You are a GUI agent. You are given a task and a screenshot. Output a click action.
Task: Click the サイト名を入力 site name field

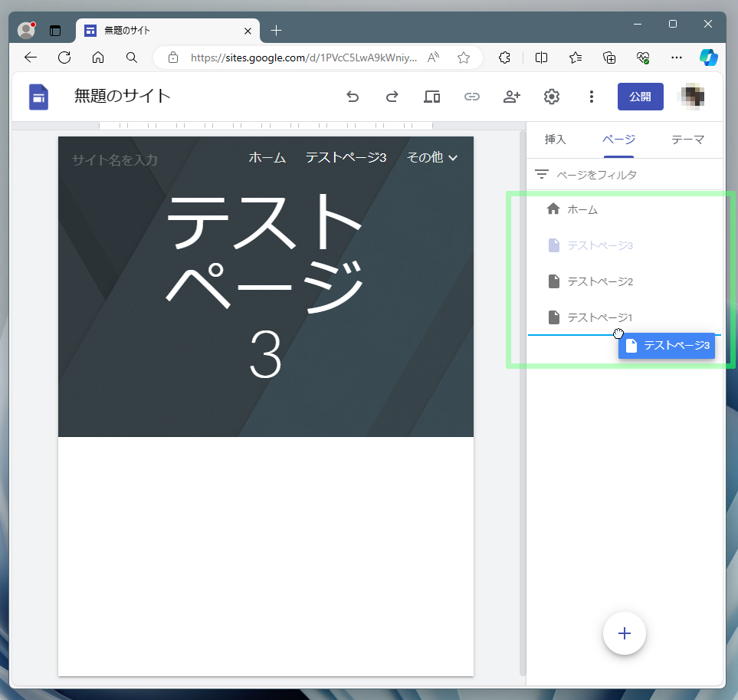[114, 160]
